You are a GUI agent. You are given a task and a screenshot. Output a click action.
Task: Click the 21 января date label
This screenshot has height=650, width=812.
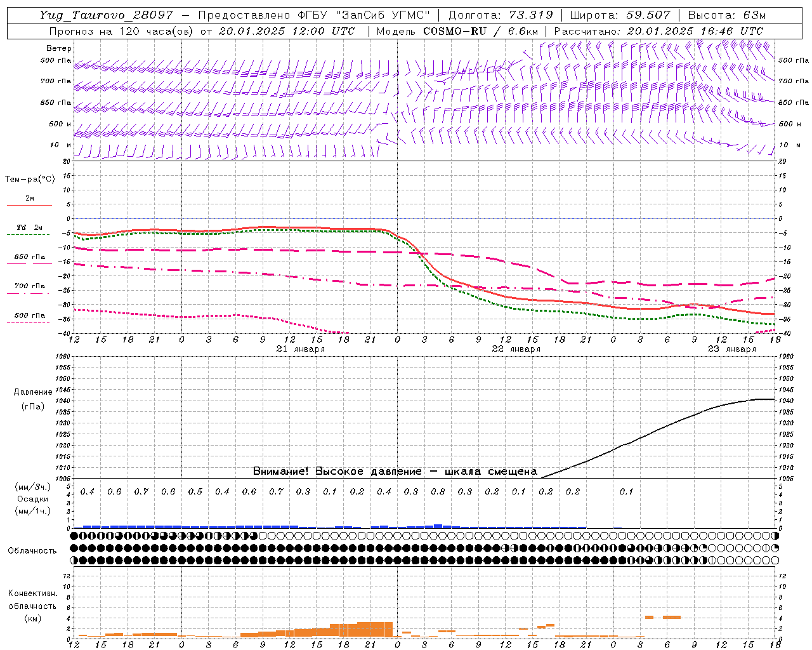pyautogui.click(x=301, y=349)
